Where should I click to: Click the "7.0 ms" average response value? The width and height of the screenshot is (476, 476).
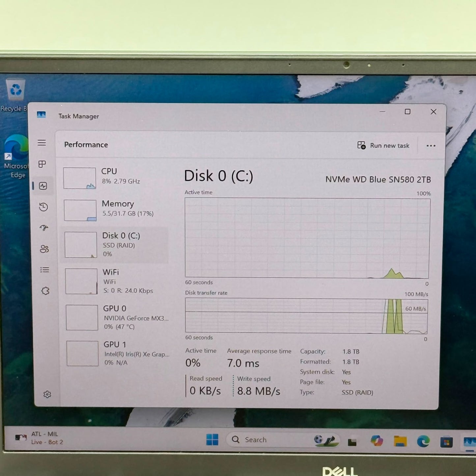pyautogui.click(x=243, y=363)
